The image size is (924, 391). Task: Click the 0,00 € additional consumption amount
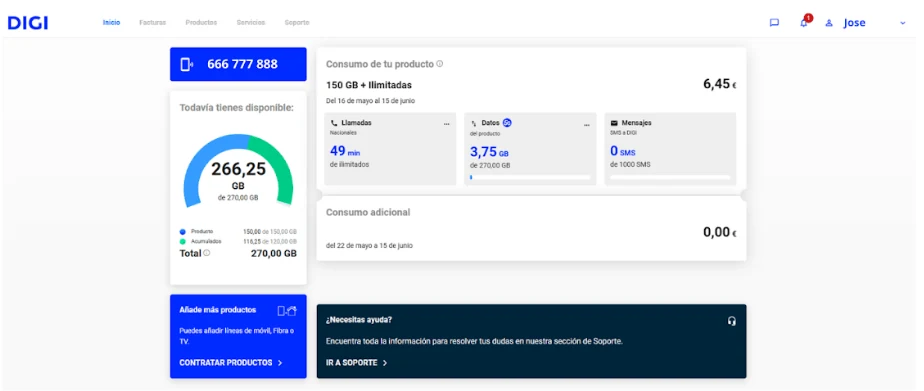click(x=720, y=232)
